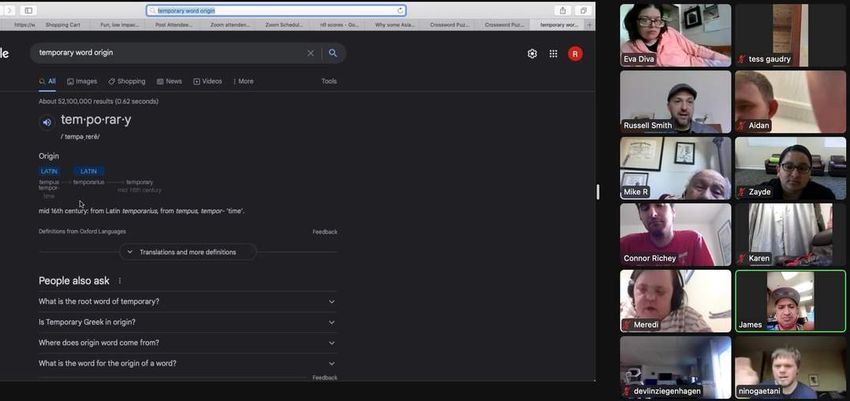
Task: Expand 'Is Temporary Greek in origin?'
Action: (188, 322)
